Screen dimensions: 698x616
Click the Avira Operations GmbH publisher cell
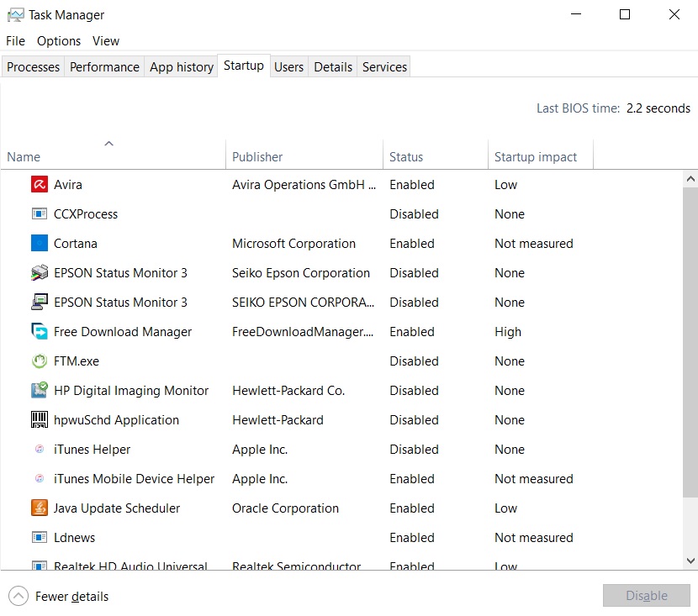[304, 185]
